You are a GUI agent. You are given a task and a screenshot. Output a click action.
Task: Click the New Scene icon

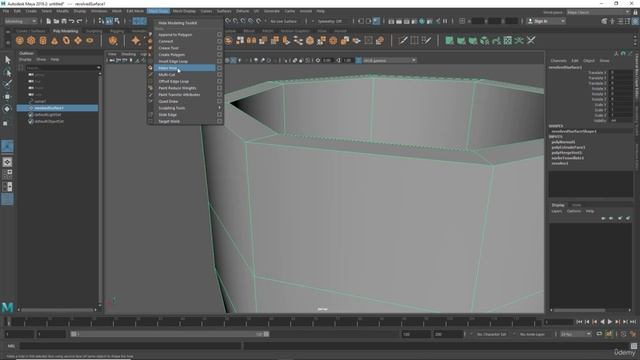(x=49, y=21)
